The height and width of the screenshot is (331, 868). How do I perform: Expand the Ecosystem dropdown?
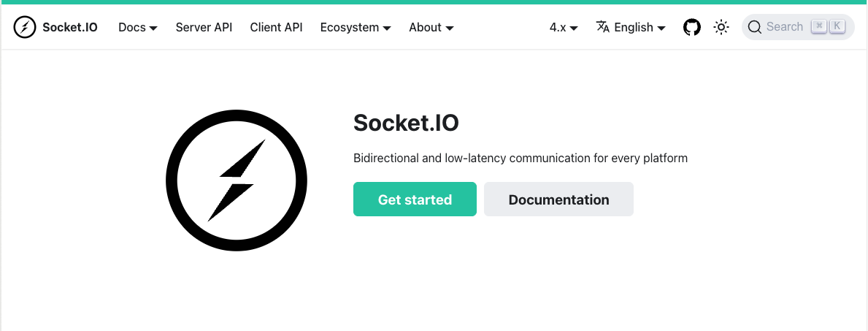coord(356,27)
